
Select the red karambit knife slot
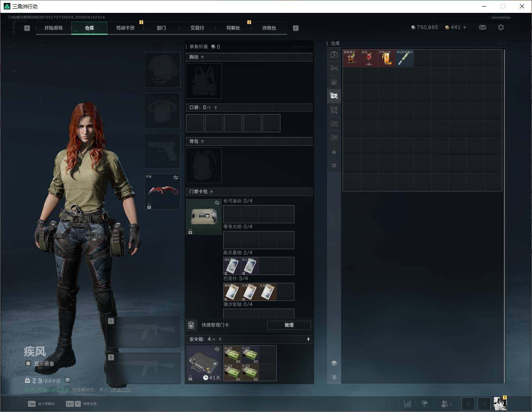point(162,191)
